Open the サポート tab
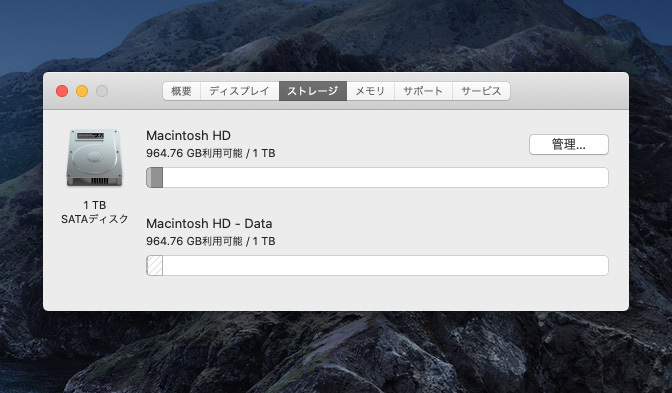The height and width of the screenshot is (393, 672). tap(423, 91)
